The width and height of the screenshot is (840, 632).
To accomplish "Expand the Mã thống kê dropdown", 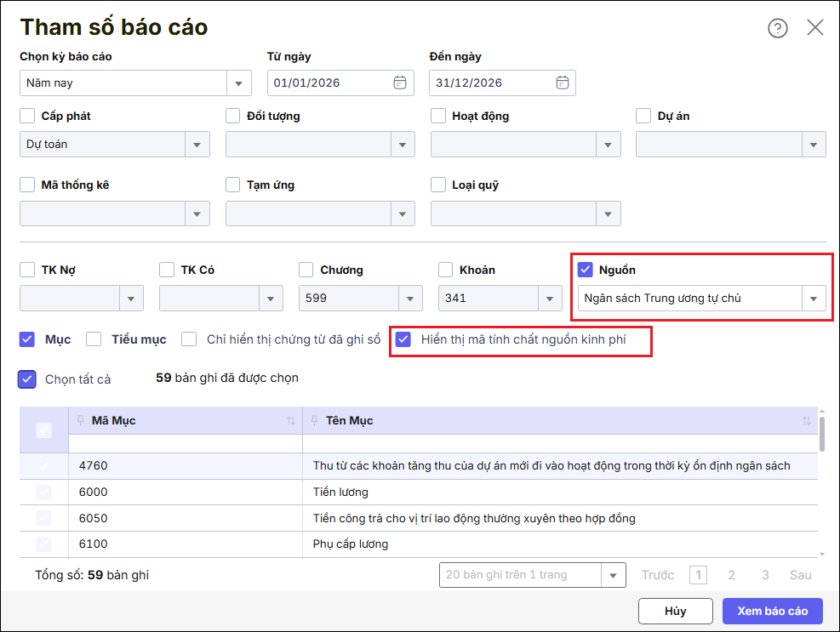I will pos(197,214).
